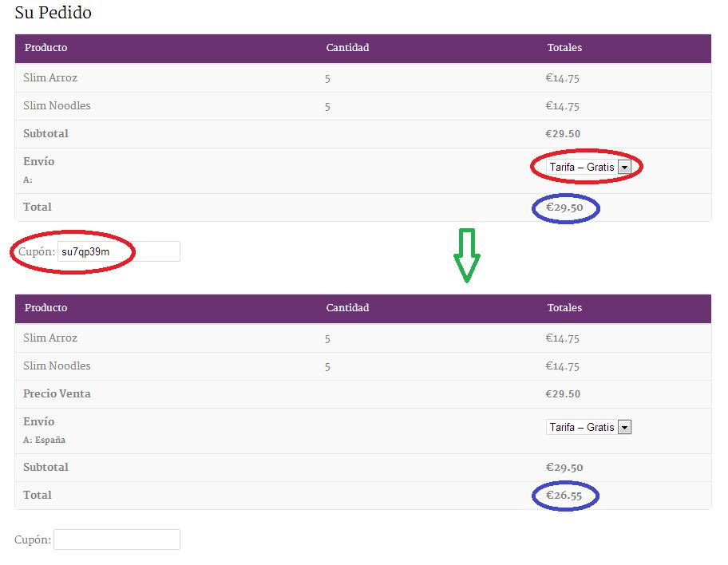
Task: Click Slim Noodles in the second order table
Action: [x=57, y=366]
